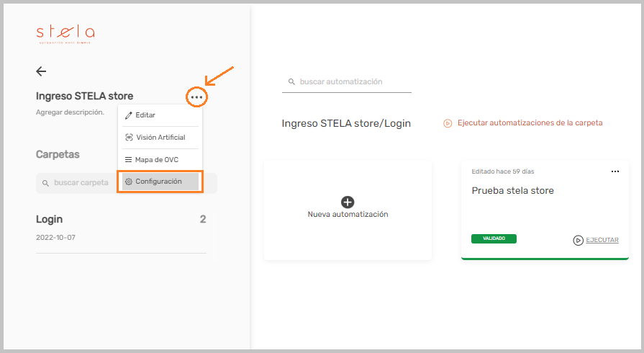Focus the buscar carpeta search field
644x353 pixels.
click(127, 183)
